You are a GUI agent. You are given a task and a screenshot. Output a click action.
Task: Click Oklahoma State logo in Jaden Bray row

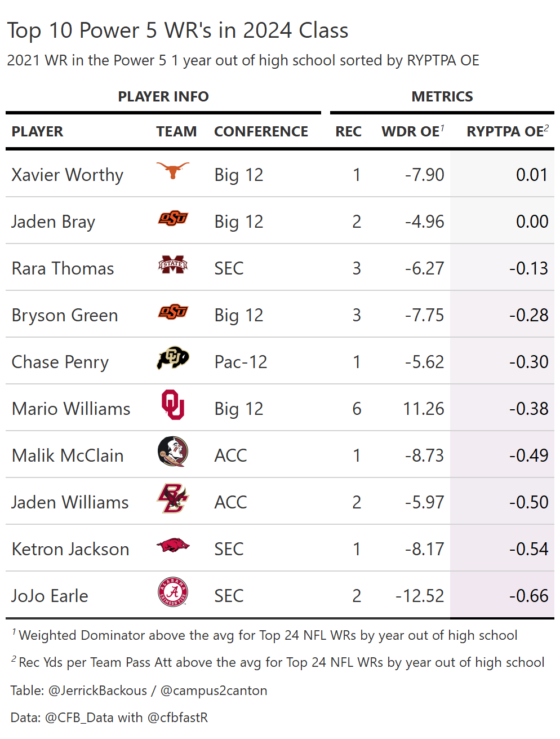173,218
